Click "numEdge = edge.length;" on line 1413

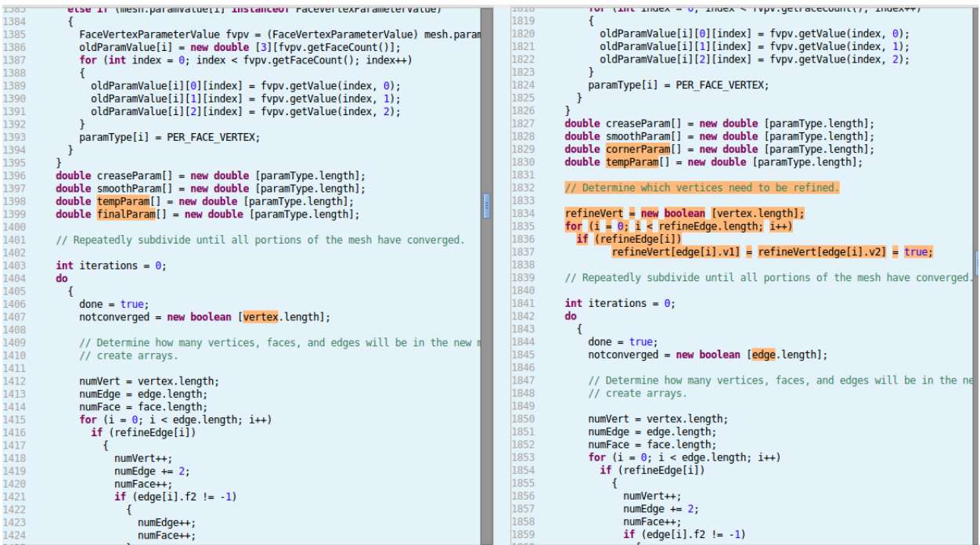(143, 394)
